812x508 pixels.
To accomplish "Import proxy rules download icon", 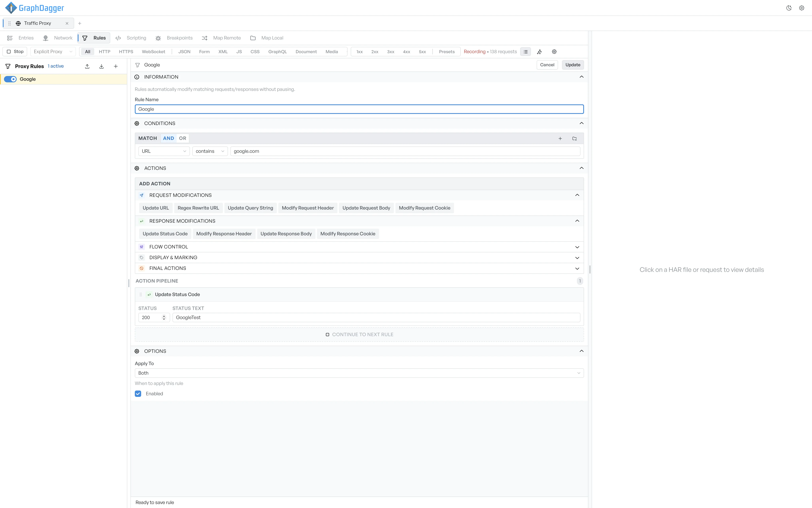I will click(x=101, y=66).
